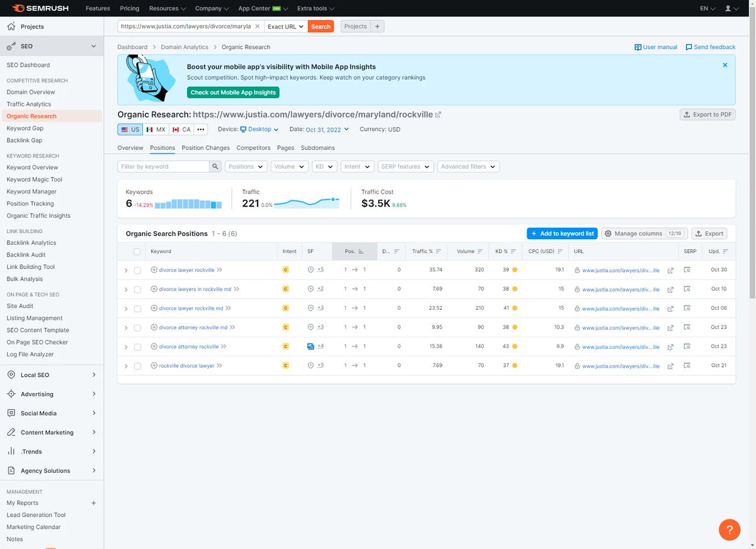
Task: Sort by KD % column icon
Action: click(x=514, y=251)
